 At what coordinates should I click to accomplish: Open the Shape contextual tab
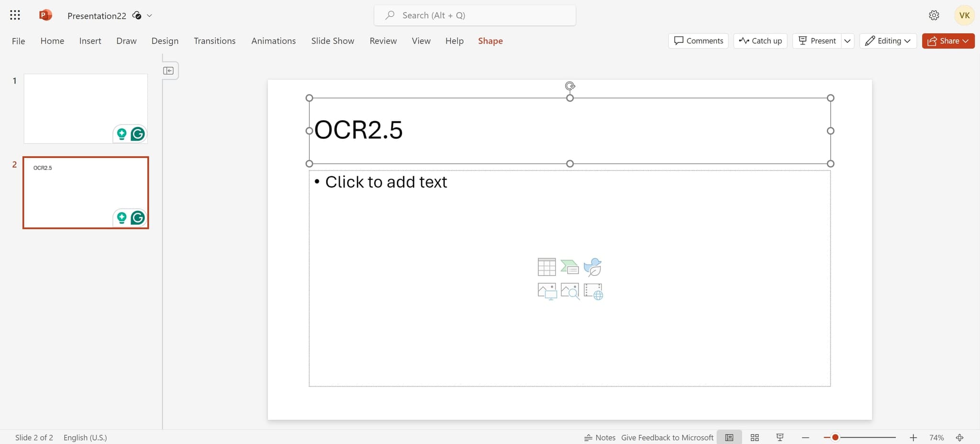(x=490, y=41)
